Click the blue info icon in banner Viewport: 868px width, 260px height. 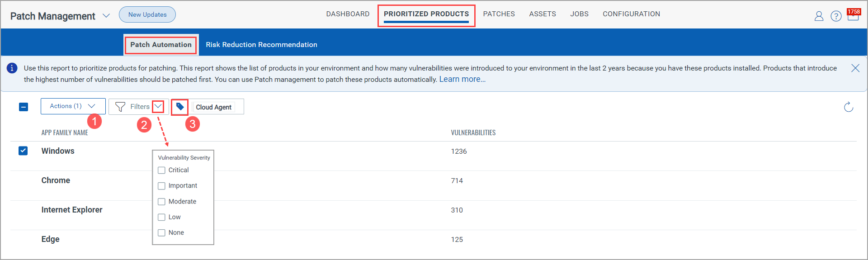point(12,68)
